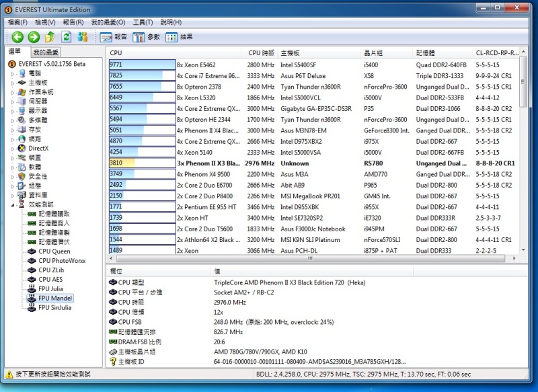Expand the 主機板 tree node

coord(13,83)
